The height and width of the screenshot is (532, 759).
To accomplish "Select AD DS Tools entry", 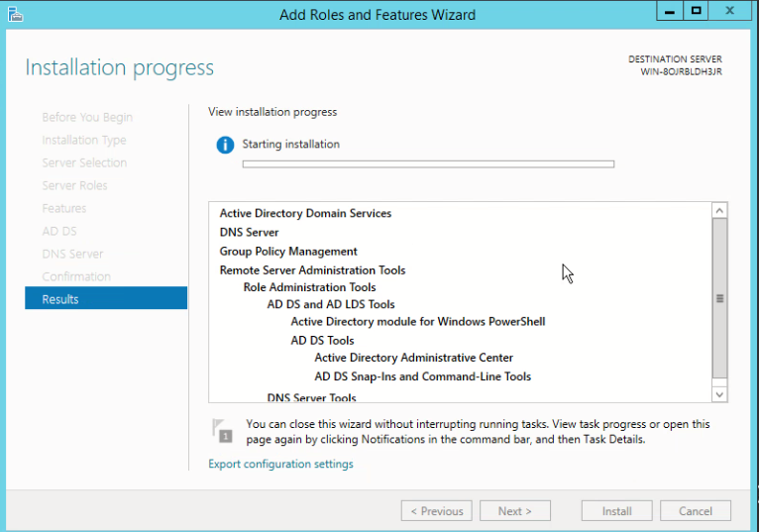I will [x=322, y=340].
